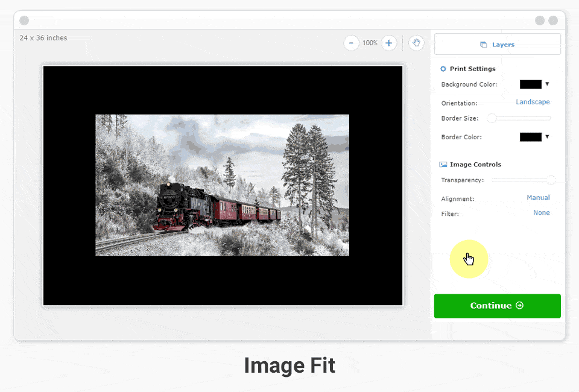Click the 100% zoom level indicator
This screenshot has width=579, height=392.
point(370,43)
